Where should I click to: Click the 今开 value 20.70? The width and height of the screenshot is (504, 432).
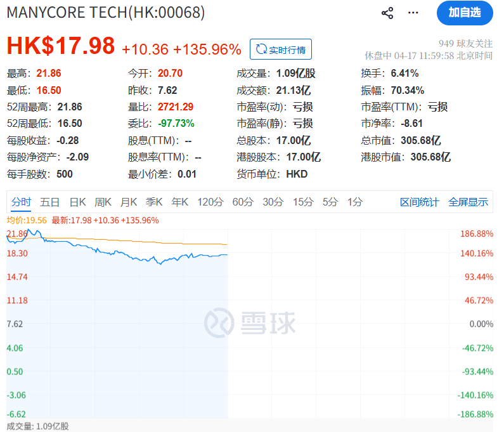(170, 74)
